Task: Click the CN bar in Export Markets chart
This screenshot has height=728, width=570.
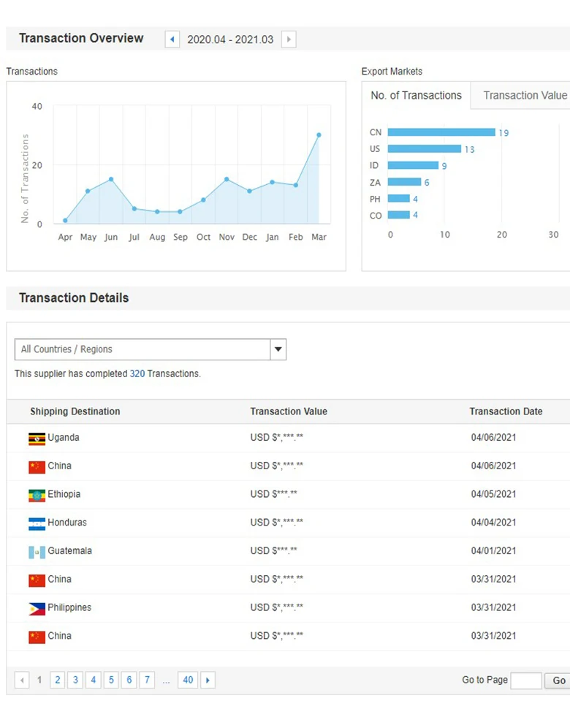Action: tap(441, 132)
